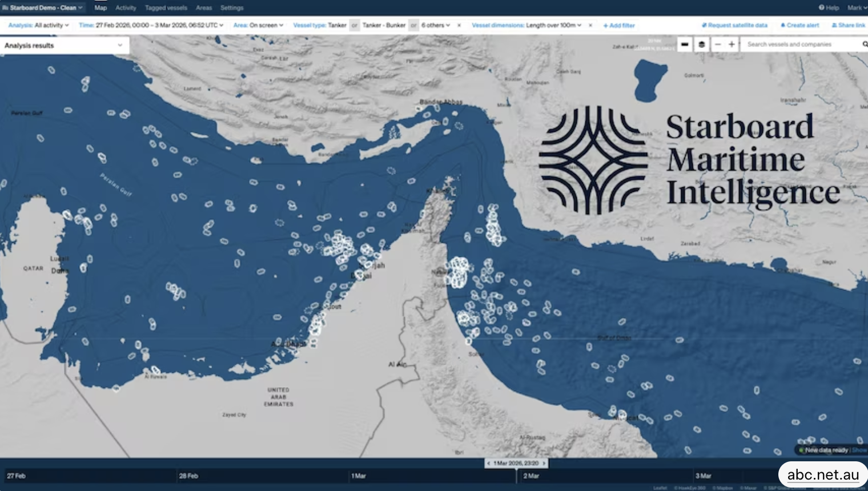The width and height of the screenshot is (868, 491).
Task: Click the New data ready notification
Action: [x=826, y=450]
